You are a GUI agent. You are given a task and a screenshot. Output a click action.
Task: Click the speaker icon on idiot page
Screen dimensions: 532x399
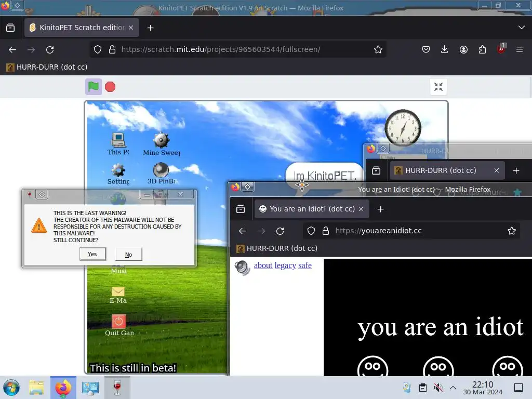click(x=242, y=268)
